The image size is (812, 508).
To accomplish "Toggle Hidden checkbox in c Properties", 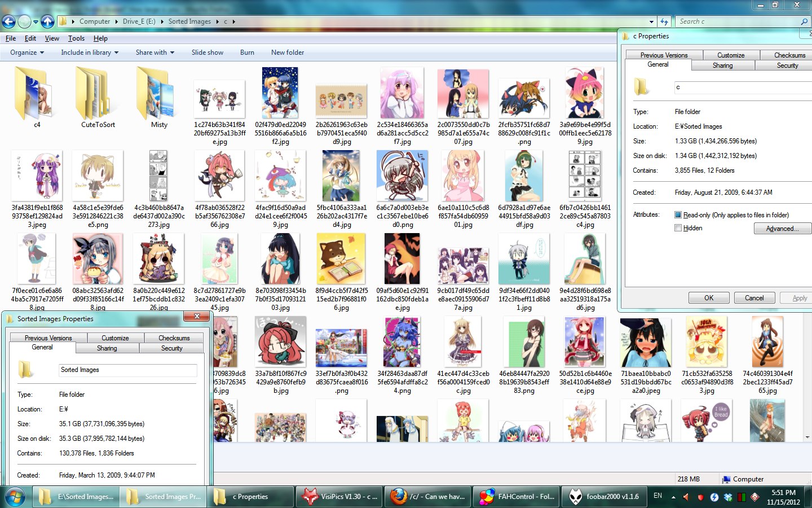I will coord(678,228).
